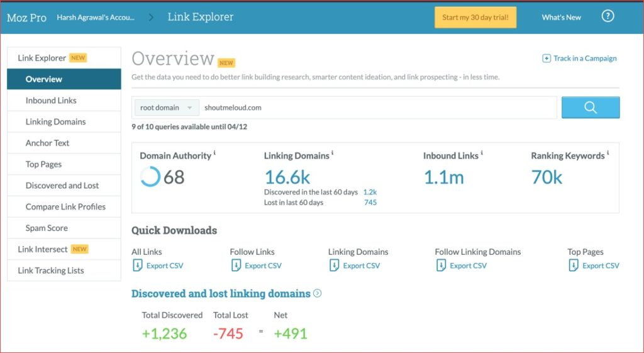
Task: Click Top Pages export download icon
Action: [574, 266]
